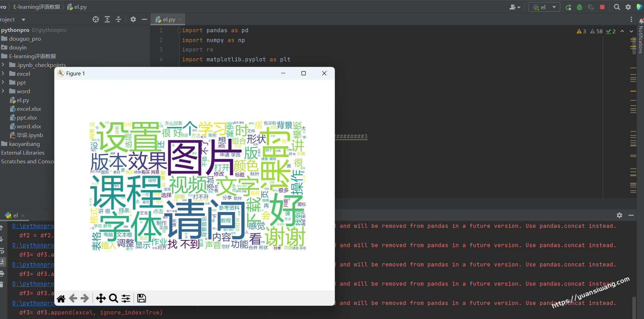Open the 58 weak warnings indicator
Image resolution: width=644 pixels, height=319 pixels.
click(596, 31)
